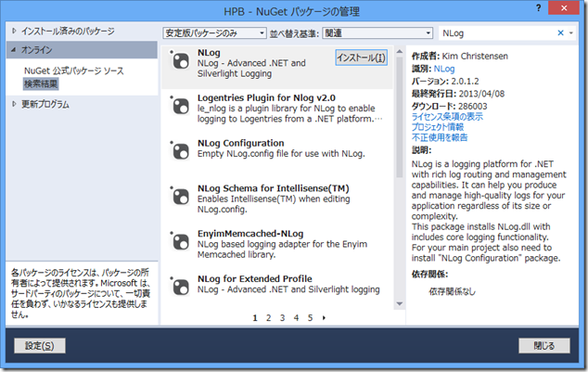Collapse the オンライン section
The width and height of the screenshot is (588, 372).
click(x=14, y=49)
